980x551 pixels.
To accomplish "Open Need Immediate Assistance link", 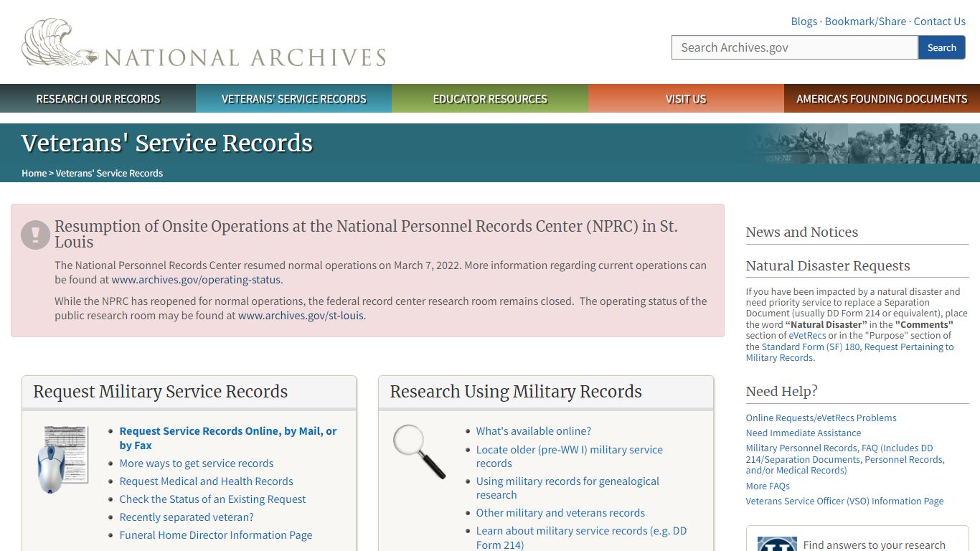I will (x=804, y=433).
